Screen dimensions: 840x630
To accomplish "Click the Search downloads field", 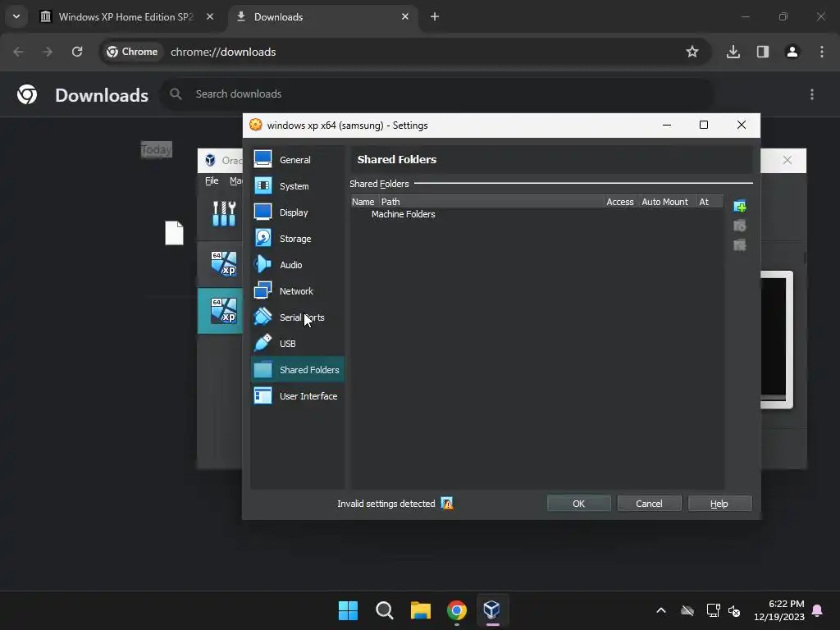I will pyautogui.click(x=436, y=94).
